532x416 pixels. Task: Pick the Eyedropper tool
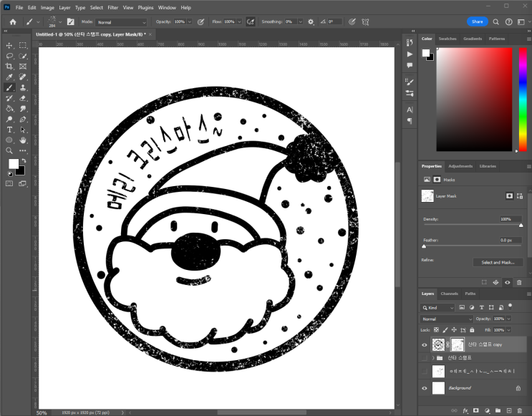click(9, 77)
